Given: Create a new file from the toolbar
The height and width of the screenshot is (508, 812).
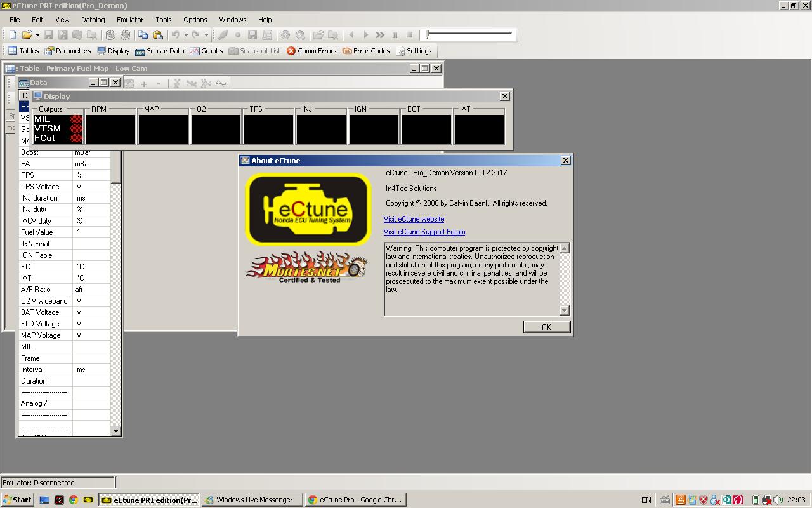Looking at the screenshot, I should pos(13,35).
